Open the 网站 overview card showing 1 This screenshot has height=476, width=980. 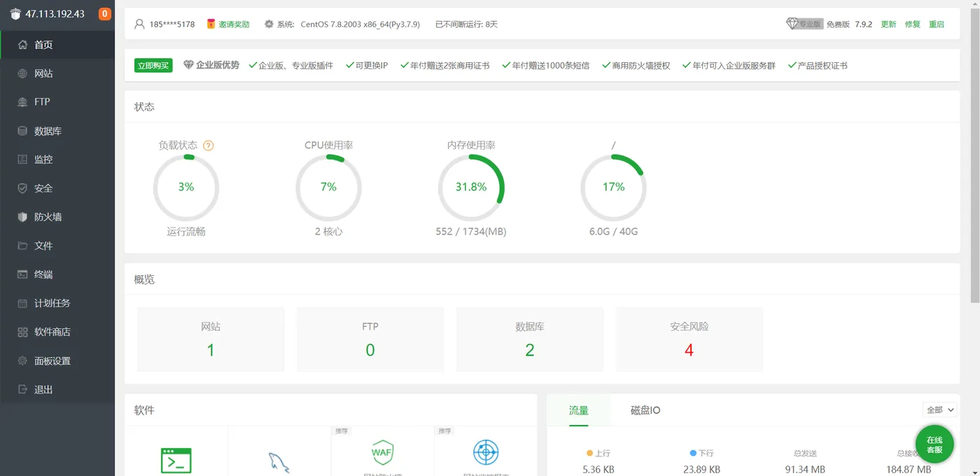click(211, 339)
